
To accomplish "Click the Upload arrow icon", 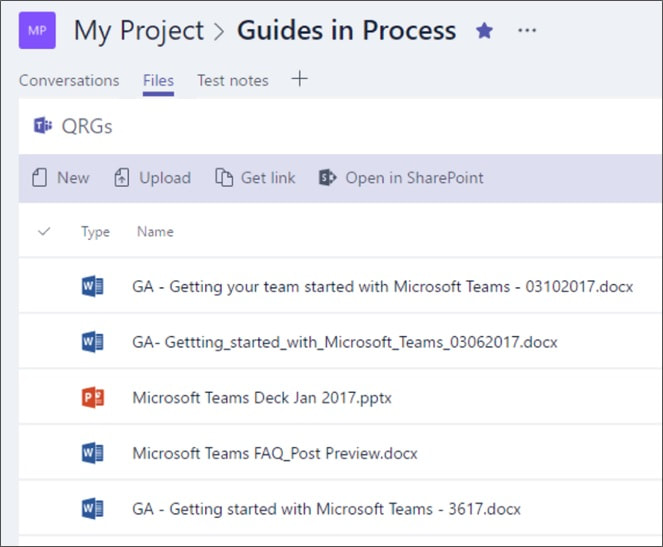I will click(x=122, y=178).
